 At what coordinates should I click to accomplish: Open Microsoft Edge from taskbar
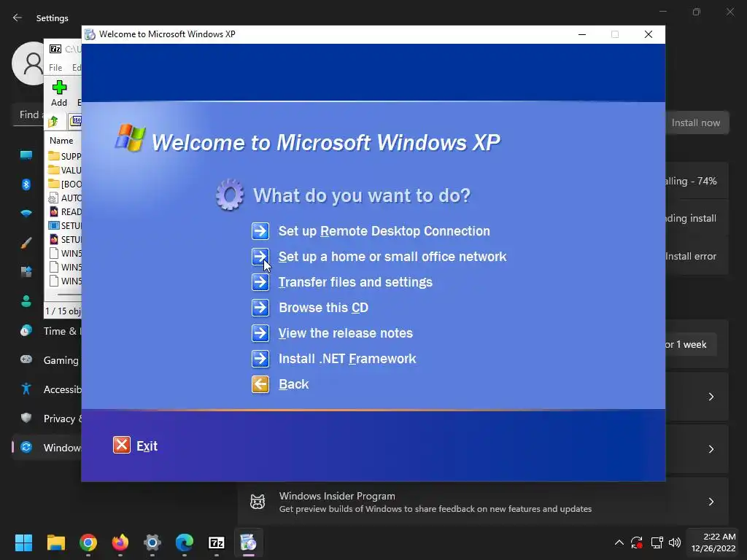tap(185, 542)
